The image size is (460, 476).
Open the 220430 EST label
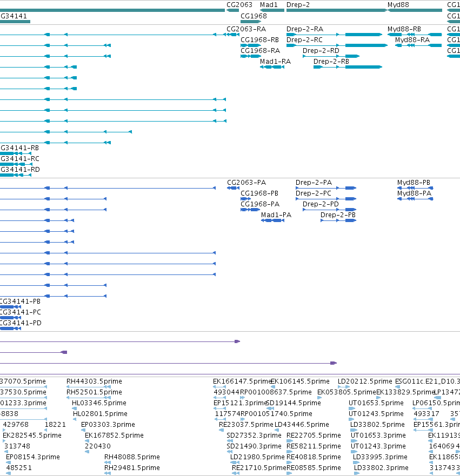98,446
